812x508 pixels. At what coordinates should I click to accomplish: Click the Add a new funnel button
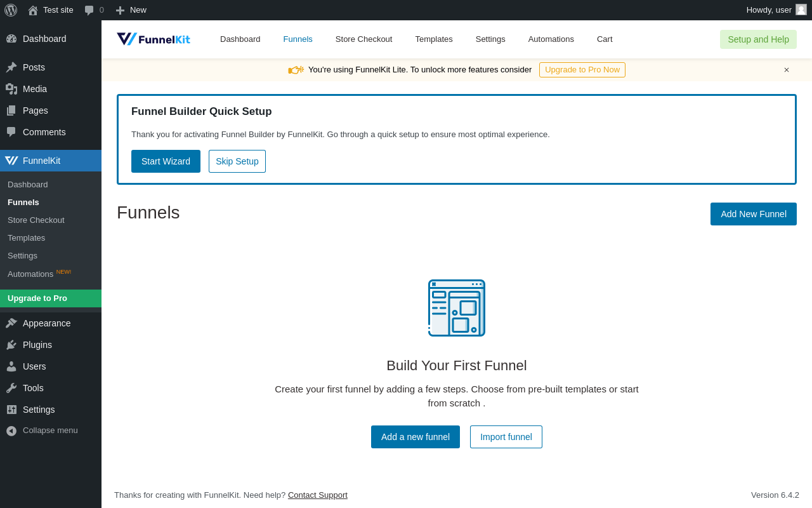416,437
